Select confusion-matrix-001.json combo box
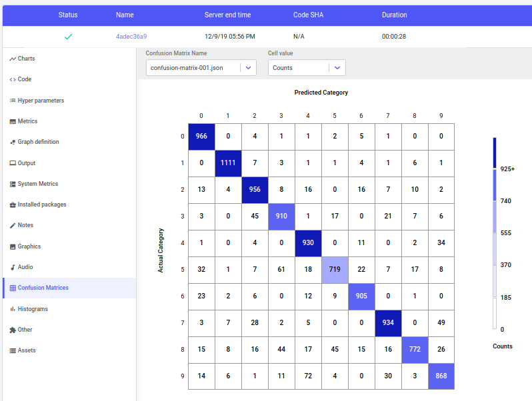The height and width of the screenshot is (401, 532). click(x=201, y=68)
